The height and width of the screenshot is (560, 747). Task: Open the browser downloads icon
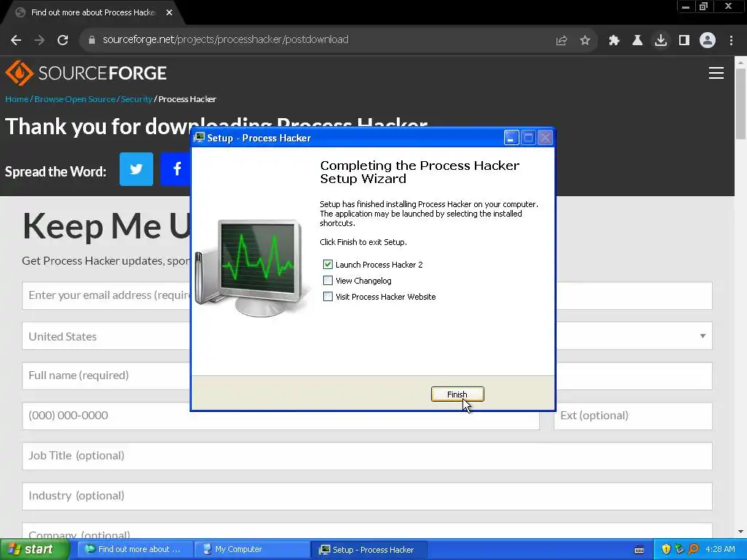pos(661,41)
